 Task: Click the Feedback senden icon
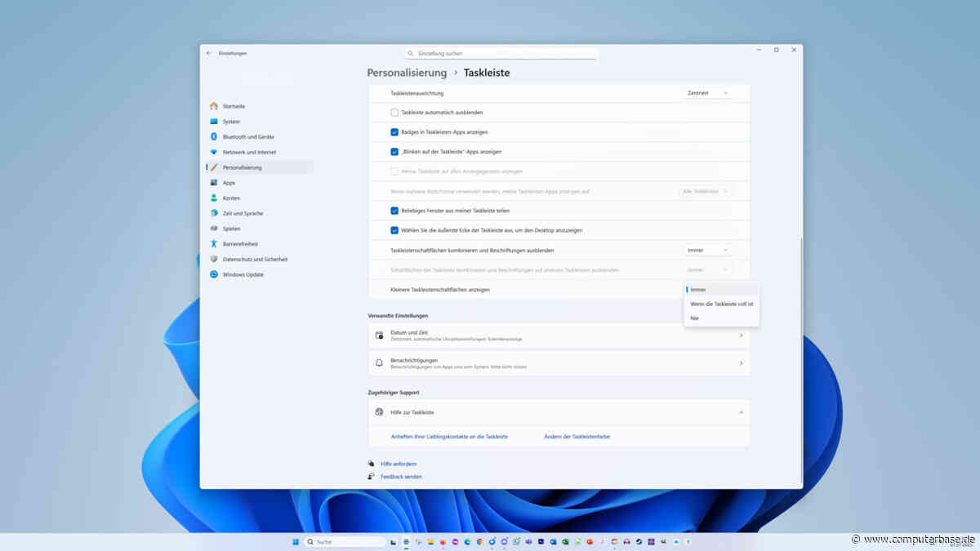[x=372, y=477]
